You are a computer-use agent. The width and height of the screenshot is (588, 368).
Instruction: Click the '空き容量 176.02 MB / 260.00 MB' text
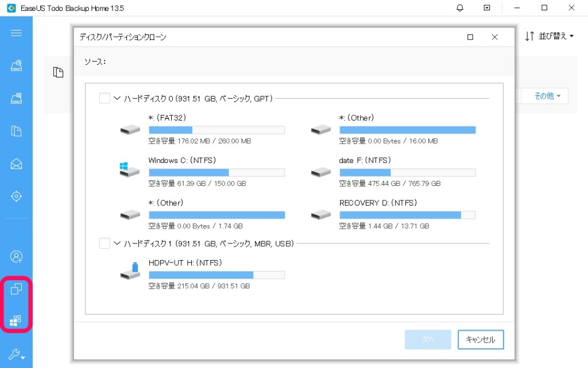tap(200, 141)
